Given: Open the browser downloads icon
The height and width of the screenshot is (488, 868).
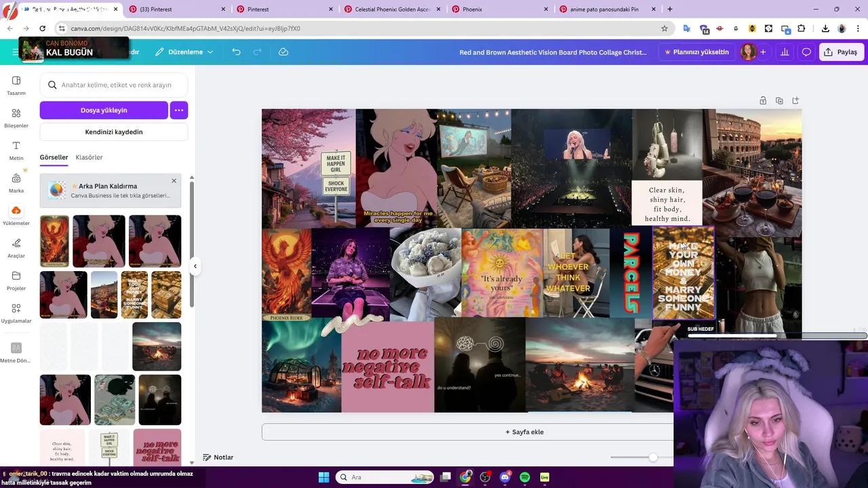Looking at the screenshot, I should (825, 28).
